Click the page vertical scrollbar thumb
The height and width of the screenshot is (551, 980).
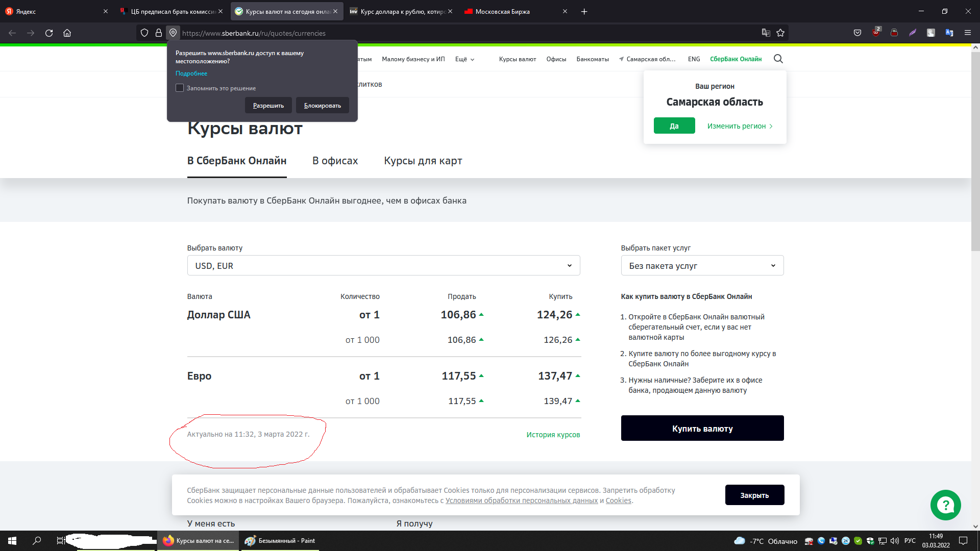[975, 151]
